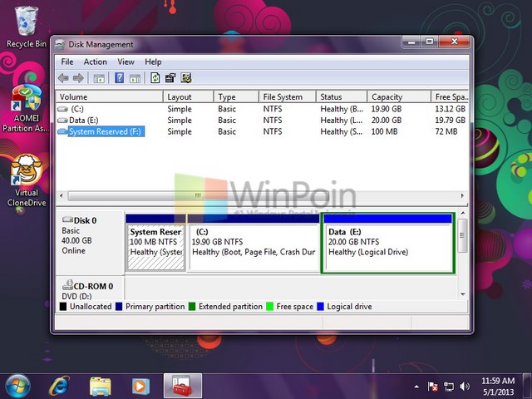Click the disk pane vertical scrollbar thumb
The height and width of the screenshot is (399, 532).
coord(462,235)
